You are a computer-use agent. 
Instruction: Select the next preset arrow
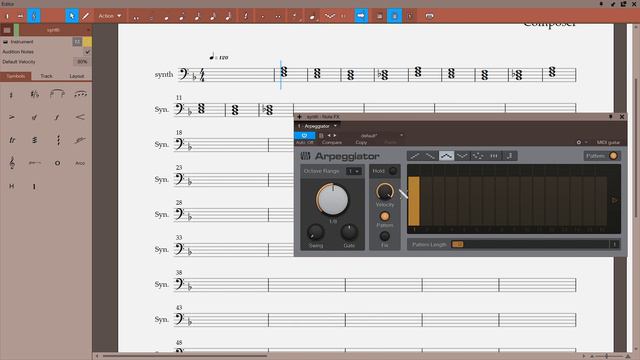click(335, 135)
